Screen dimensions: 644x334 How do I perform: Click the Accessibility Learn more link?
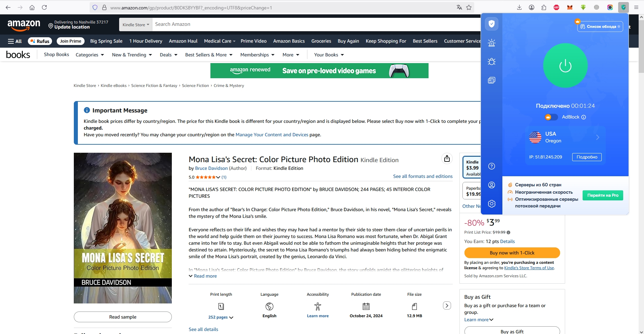[318, 316]
